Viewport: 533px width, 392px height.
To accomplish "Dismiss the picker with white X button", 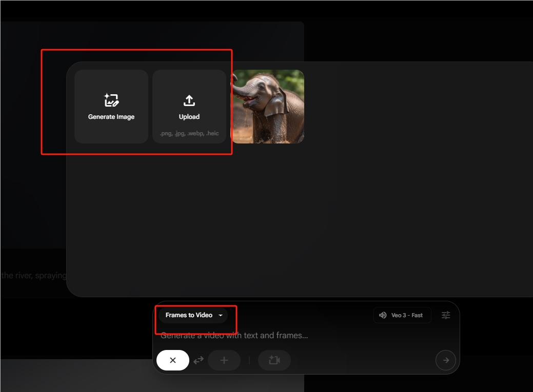I will point(173,360).
